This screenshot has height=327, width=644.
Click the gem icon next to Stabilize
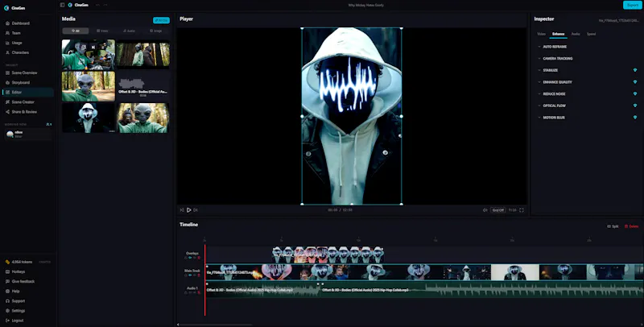pos(635,70)
